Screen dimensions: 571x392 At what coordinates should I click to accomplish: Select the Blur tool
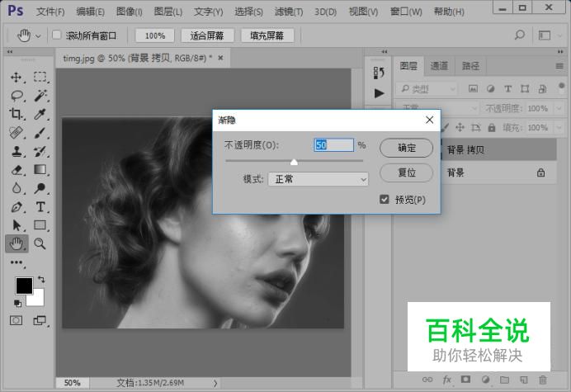(x=16, y=188)
